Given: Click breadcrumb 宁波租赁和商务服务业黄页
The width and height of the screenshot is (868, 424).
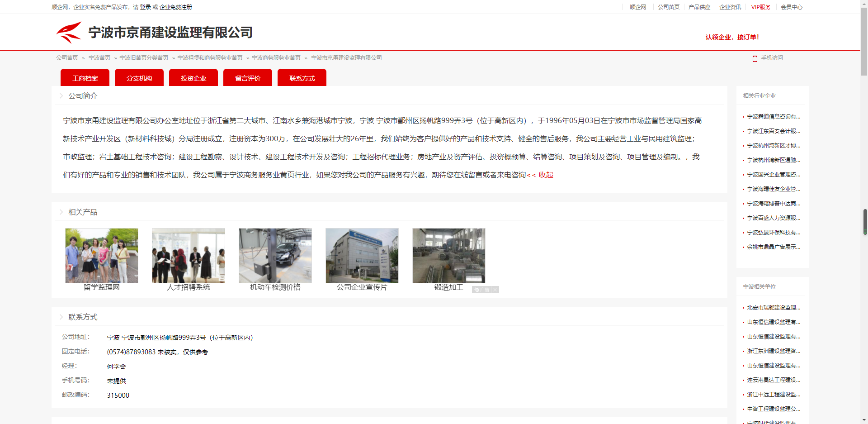Looking at the screenshot, I should (210, 58).
